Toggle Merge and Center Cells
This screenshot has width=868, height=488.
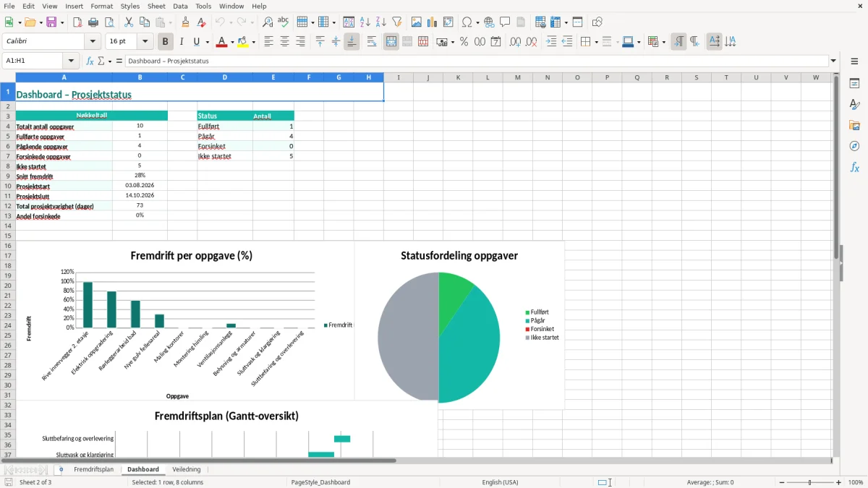click(x=391, y=42)
